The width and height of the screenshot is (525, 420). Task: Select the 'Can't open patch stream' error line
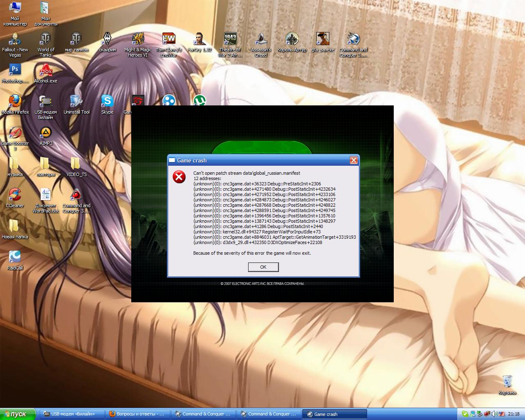[247, 173]
